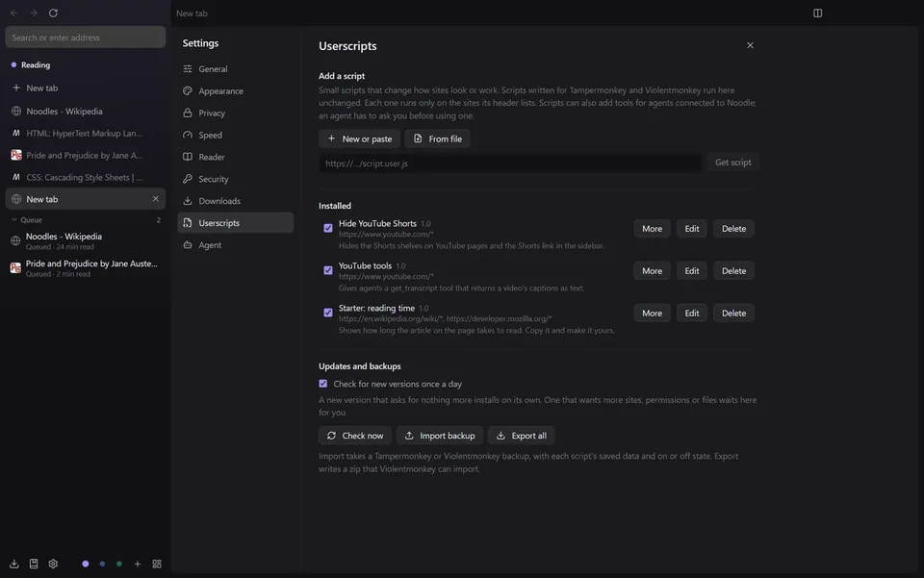Open the downloads icon in the bottom bar

point(14,564)
